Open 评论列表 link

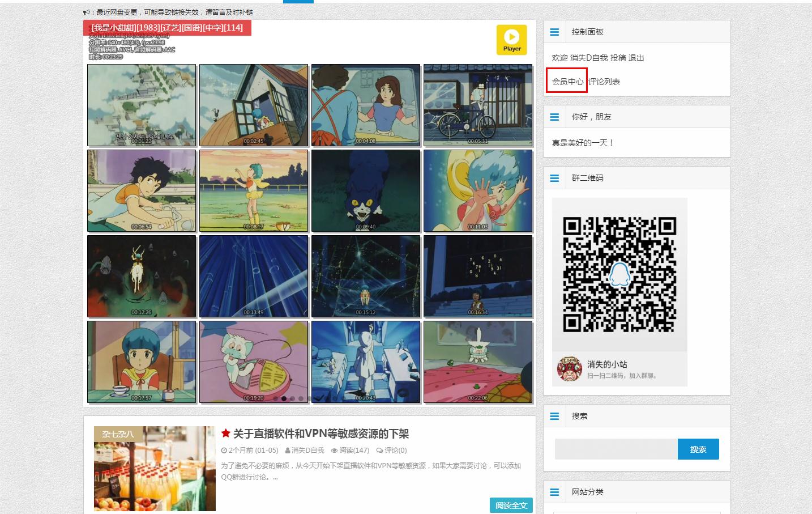point(604,82)
